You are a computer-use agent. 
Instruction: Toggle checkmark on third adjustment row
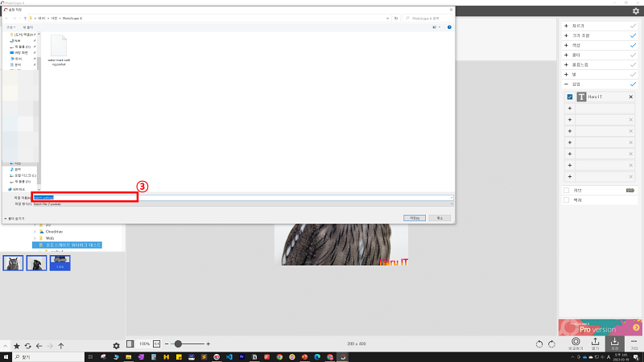(633, 45)
